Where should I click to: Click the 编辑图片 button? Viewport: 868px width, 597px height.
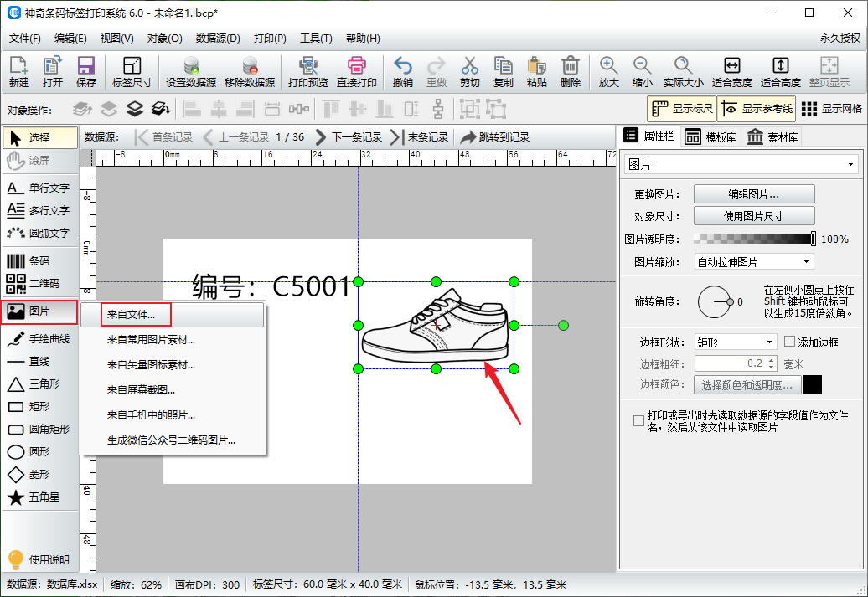pos(753,193)
